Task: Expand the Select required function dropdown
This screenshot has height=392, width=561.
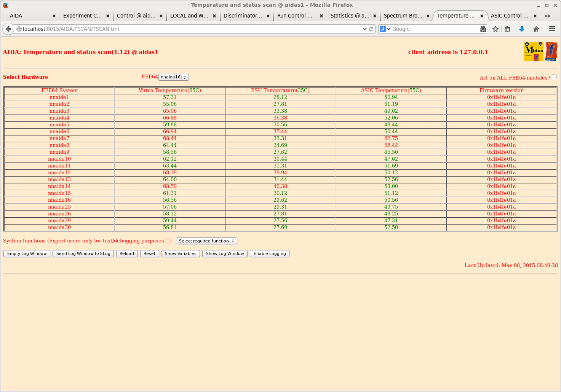Action: [207, 241]
